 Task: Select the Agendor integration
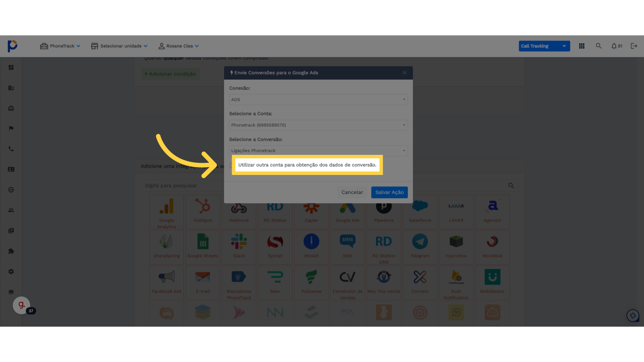492,212
